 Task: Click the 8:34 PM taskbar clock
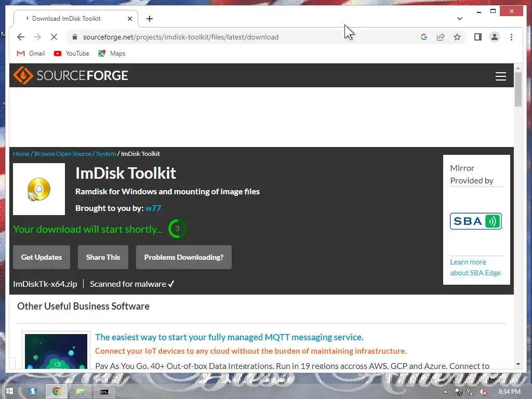(509, 392)
